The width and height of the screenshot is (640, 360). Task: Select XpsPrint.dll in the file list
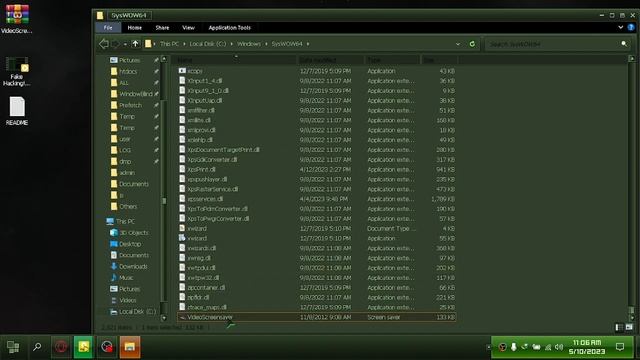tap(317, 169)
